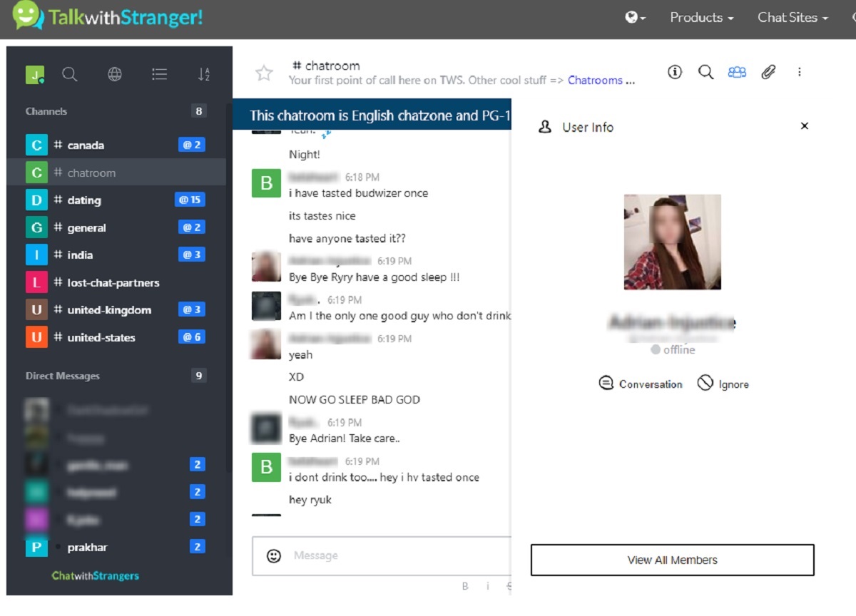
Task: Open the directory globe icon in sidebar
Action: (114, 74)
